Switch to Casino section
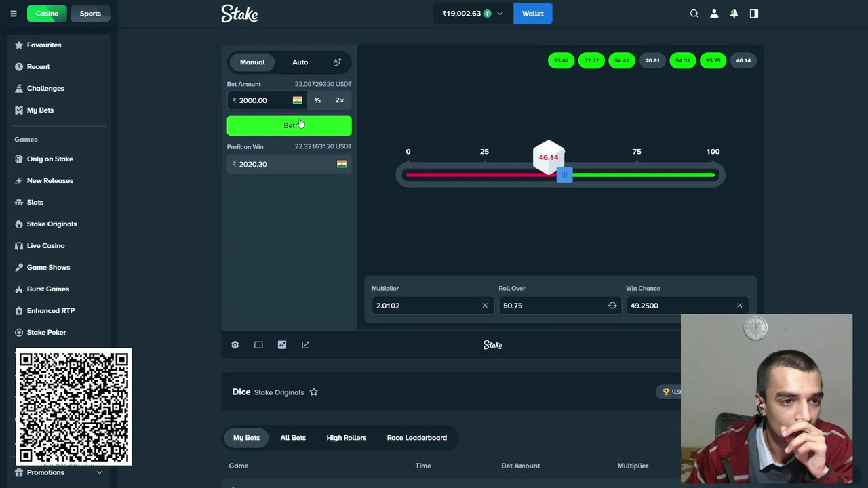The image size is (868, 488). point(47,14)
